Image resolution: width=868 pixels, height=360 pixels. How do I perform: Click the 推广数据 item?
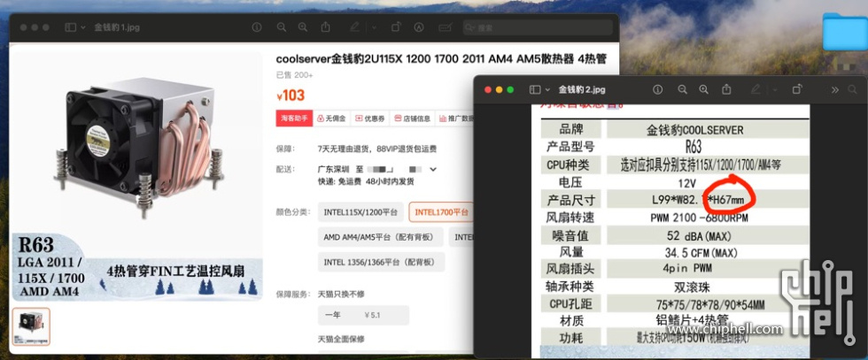pyautogui.click(x=456, y=119)
